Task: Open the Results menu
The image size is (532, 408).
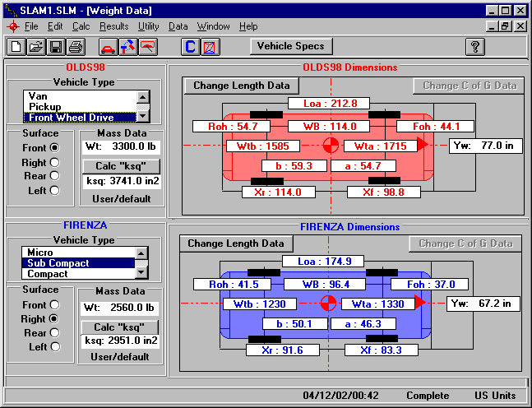Action: tap(114, 26)
